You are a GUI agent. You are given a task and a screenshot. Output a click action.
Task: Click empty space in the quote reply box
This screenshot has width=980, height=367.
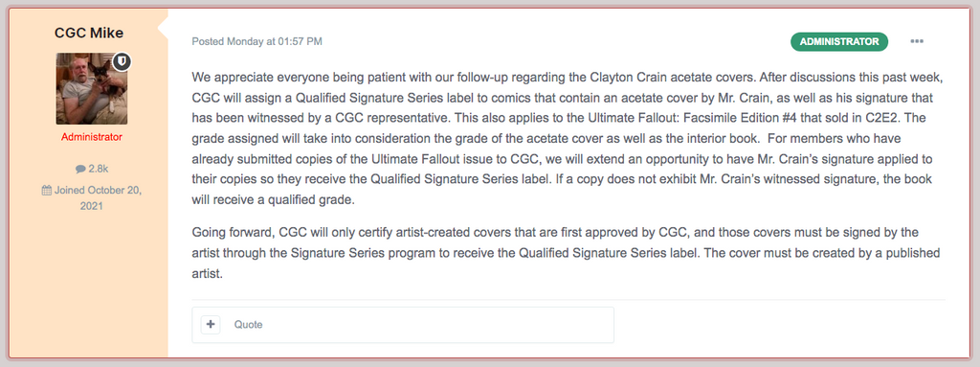coord(437,325)
